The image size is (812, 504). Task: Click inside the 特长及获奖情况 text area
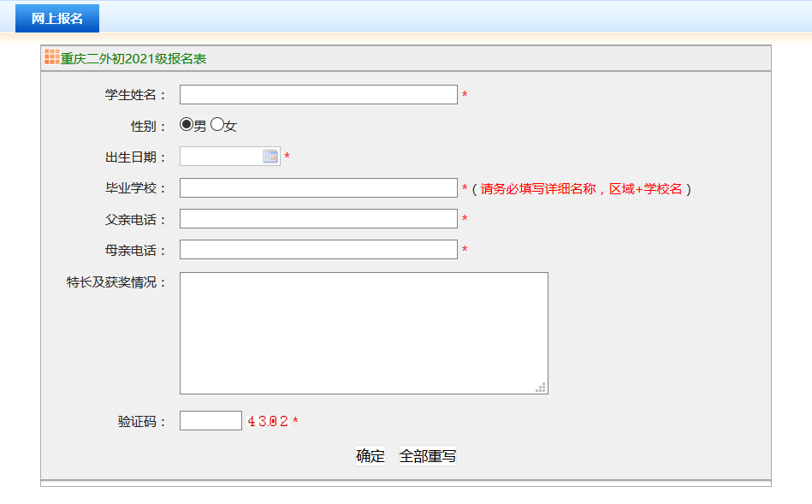pyautogui.click(x=364, y=333)
